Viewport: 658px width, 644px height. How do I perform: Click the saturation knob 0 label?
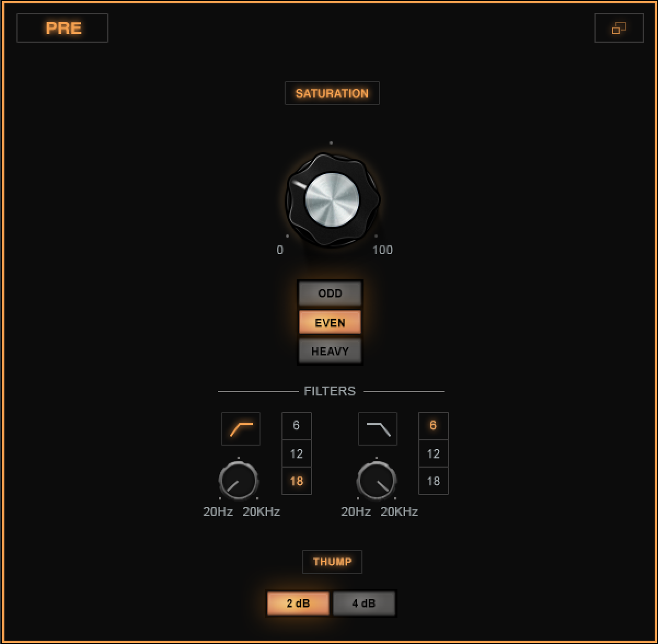click(x=280, y=250)
